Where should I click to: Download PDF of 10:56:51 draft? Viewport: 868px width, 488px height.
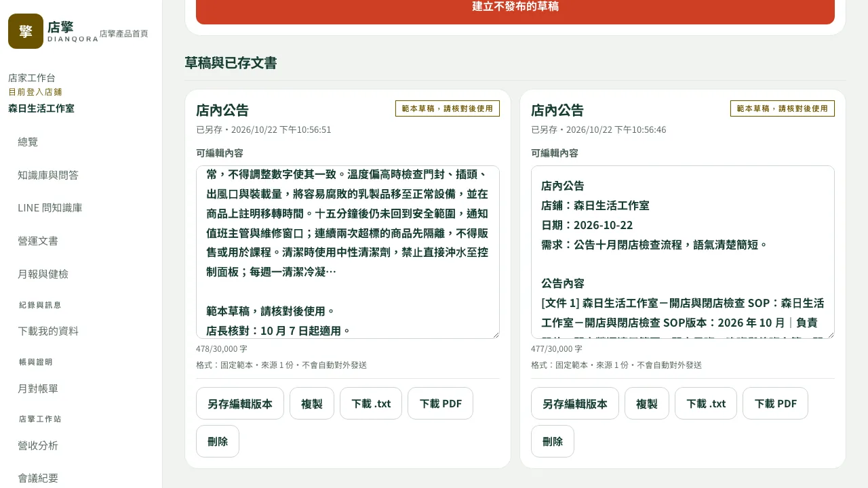[x=441, y=403]
